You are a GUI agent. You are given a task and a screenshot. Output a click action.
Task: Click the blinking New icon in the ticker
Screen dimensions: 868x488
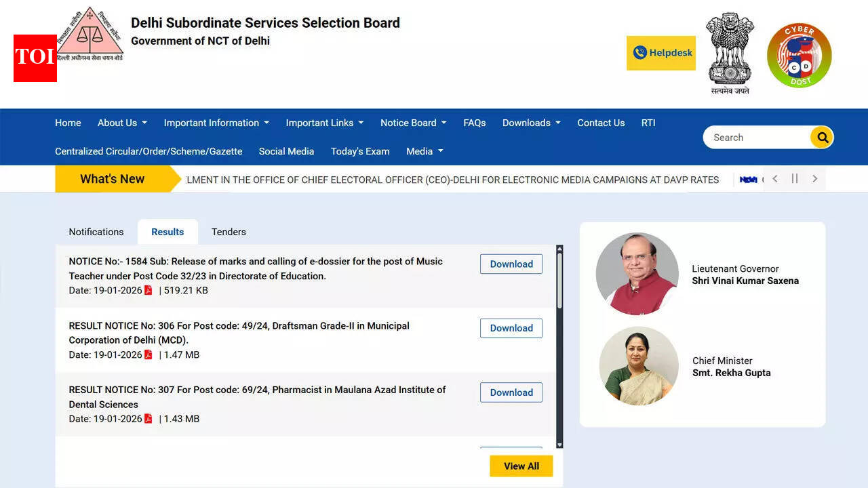click(749, 180)
